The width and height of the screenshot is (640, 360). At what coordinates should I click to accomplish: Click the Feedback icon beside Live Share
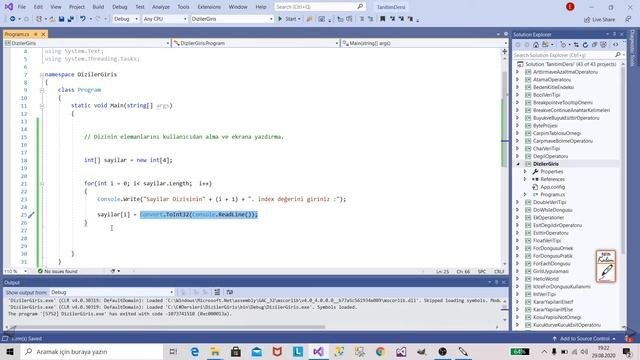(628, 19)
